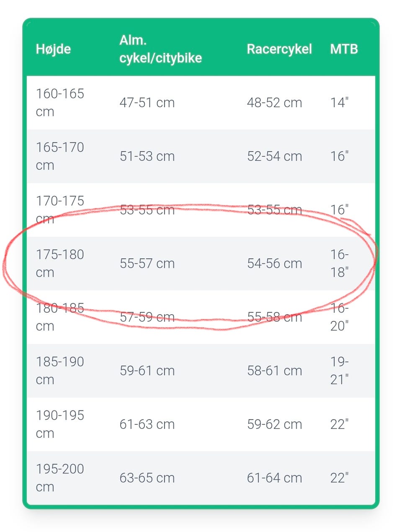
Task: Click the Højde column header
Action: tap(53, 49)
